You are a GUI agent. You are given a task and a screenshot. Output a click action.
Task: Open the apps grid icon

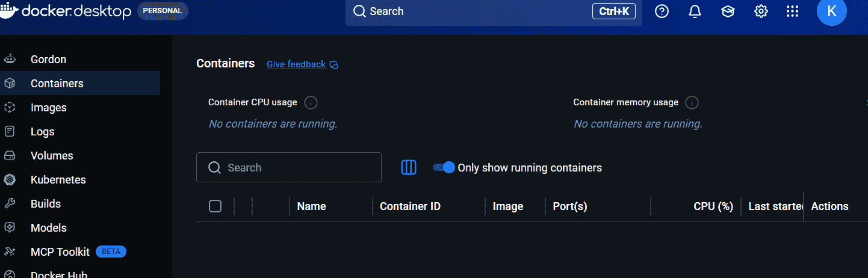(793, 11)
